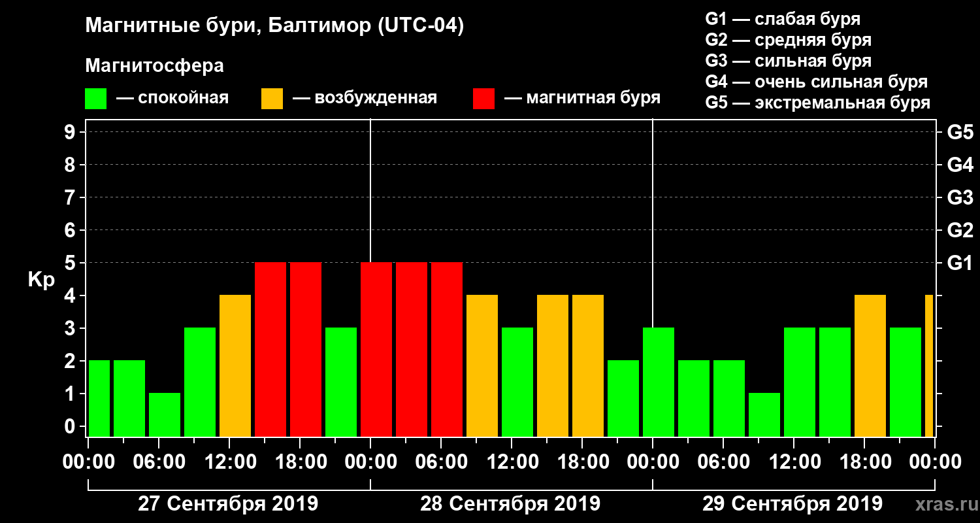This screenshot has width=980, height=523.
Task: Click 27 Сентября 15:00–18:00 red bar
Action: [270, 349]
